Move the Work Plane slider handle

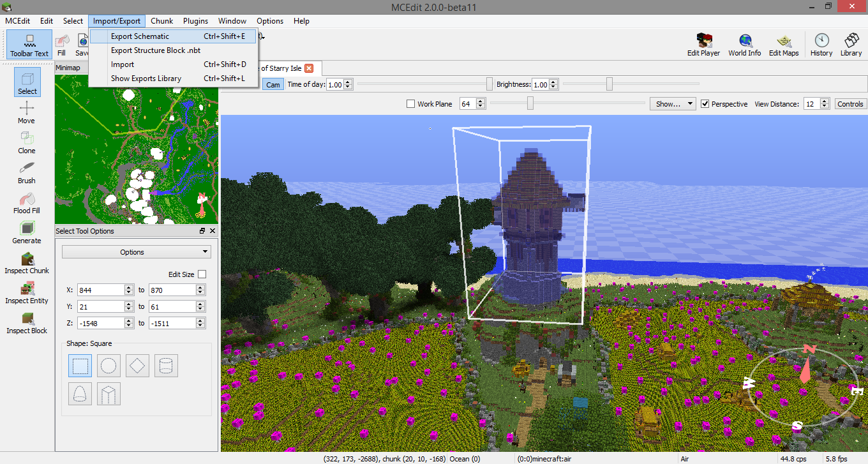pos(530,103)
